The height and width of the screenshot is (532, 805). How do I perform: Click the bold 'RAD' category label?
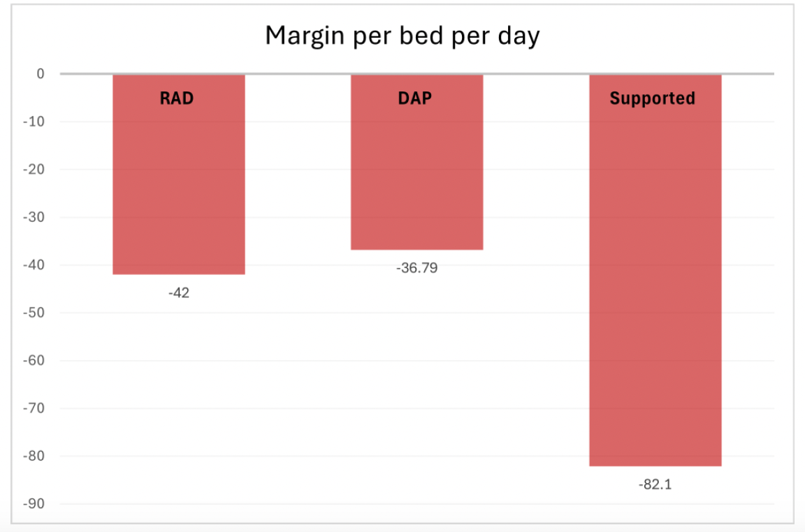pyautogui.click(x=177, y=98)
